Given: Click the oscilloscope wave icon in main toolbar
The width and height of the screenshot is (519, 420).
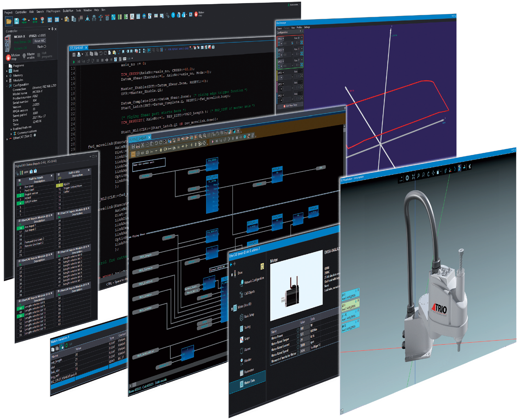Looking at the screenshot, I should coord(113,17).
